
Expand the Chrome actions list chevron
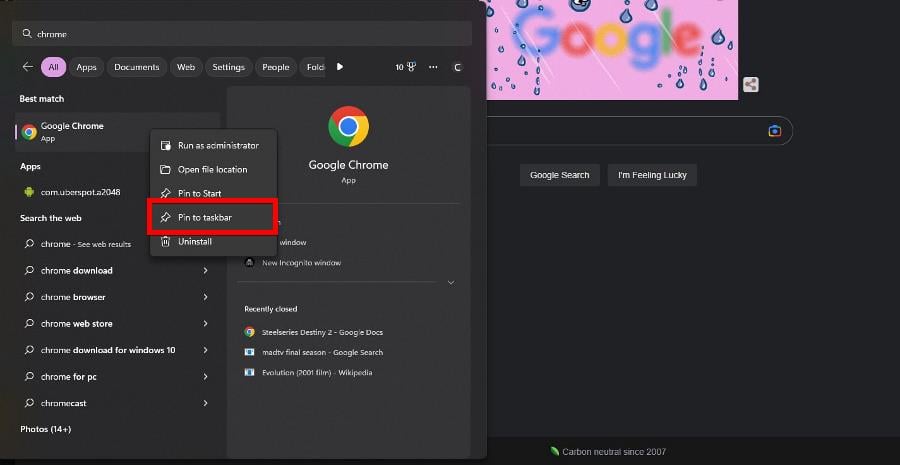click(450, 283)
